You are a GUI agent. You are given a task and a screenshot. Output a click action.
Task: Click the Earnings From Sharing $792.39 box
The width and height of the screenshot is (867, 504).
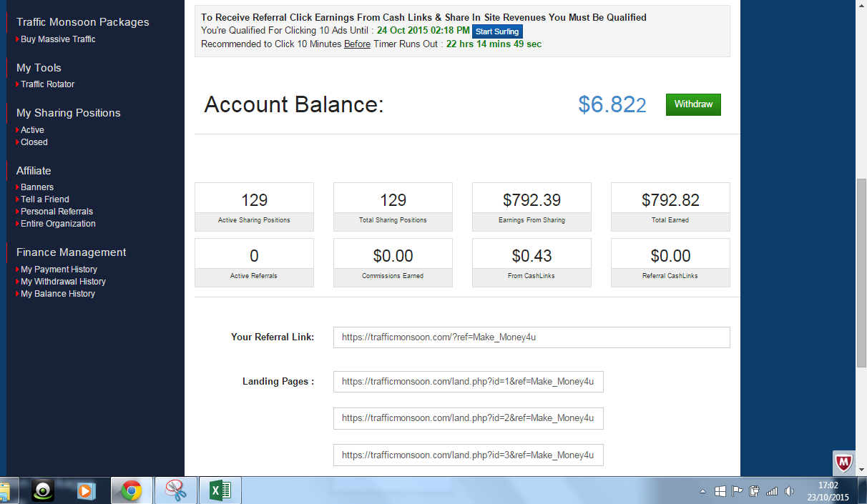(x=532, y=207)
